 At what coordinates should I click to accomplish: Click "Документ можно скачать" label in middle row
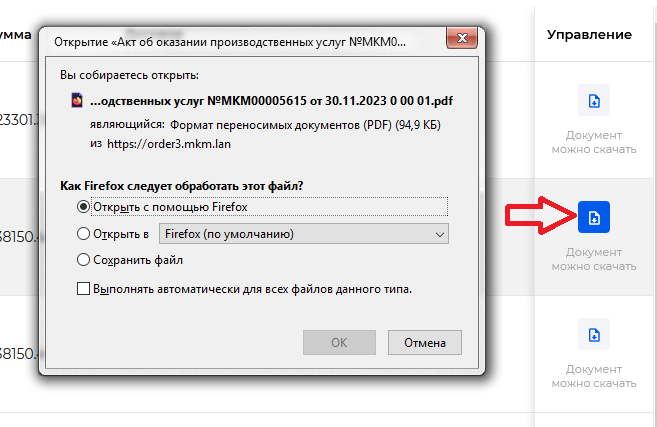(594, 259)
